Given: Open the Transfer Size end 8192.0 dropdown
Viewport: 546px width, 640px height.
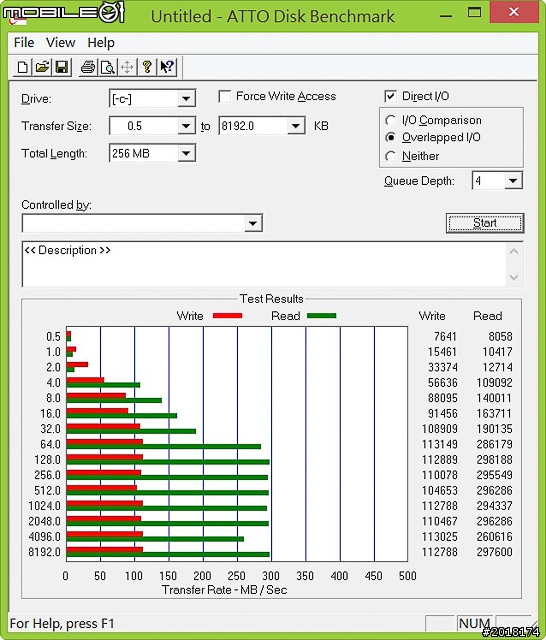Looking at the screenshot, I should 296,126.
